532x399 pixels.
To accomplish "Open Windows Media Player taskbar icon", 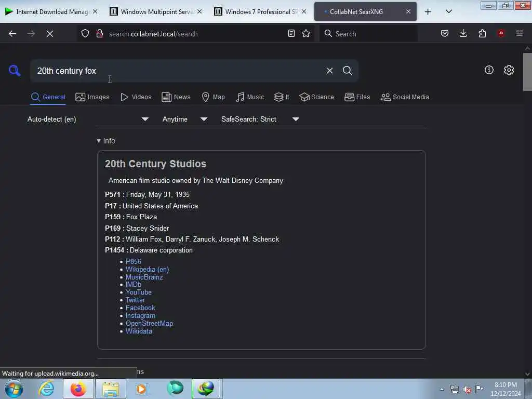I will pos(141,389).
